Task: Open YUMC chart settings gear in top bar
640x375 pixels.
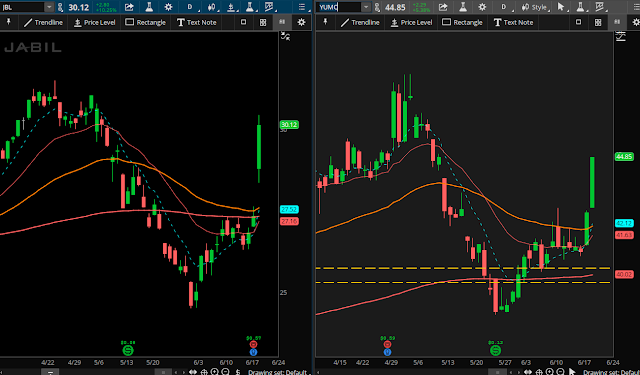Action: (482, 7)
